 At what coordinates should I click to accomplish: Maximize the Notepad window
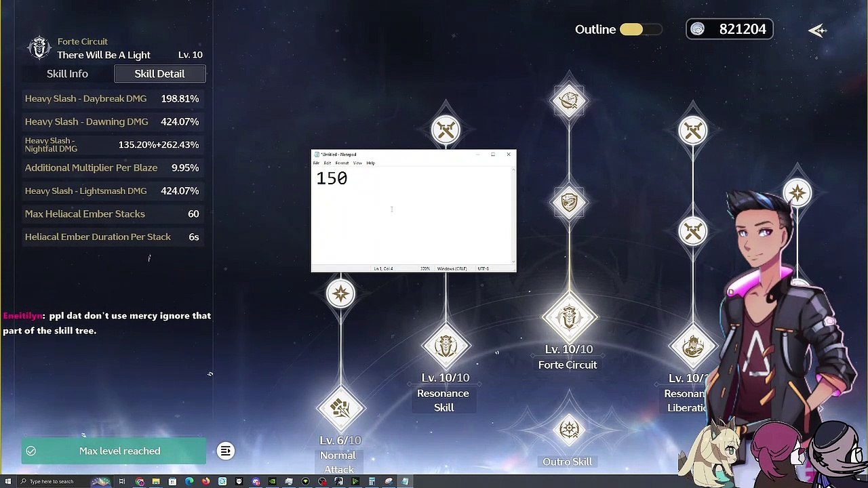pos(493,155)
